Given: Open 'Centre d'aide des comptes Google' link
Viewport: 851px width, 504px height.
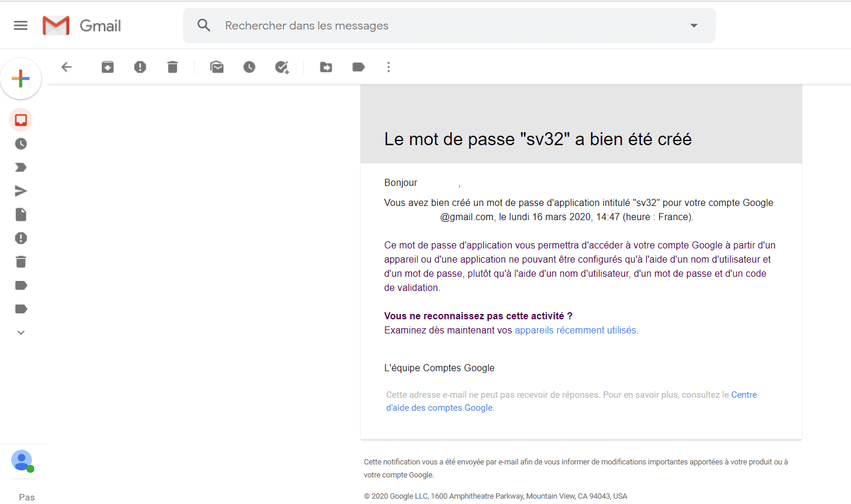Looking at the screenshot, I should coord(571,401).
